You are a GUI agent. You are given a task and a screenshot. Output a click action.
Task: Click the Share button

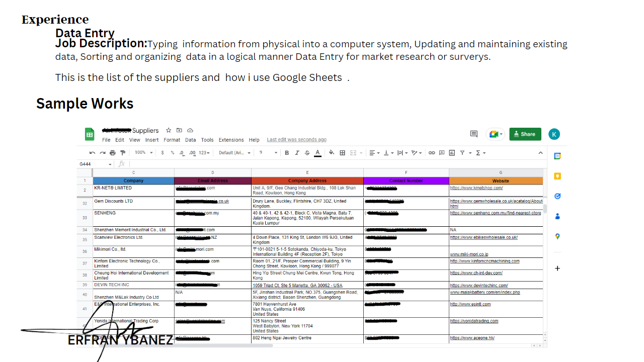[x=525, y=134]
